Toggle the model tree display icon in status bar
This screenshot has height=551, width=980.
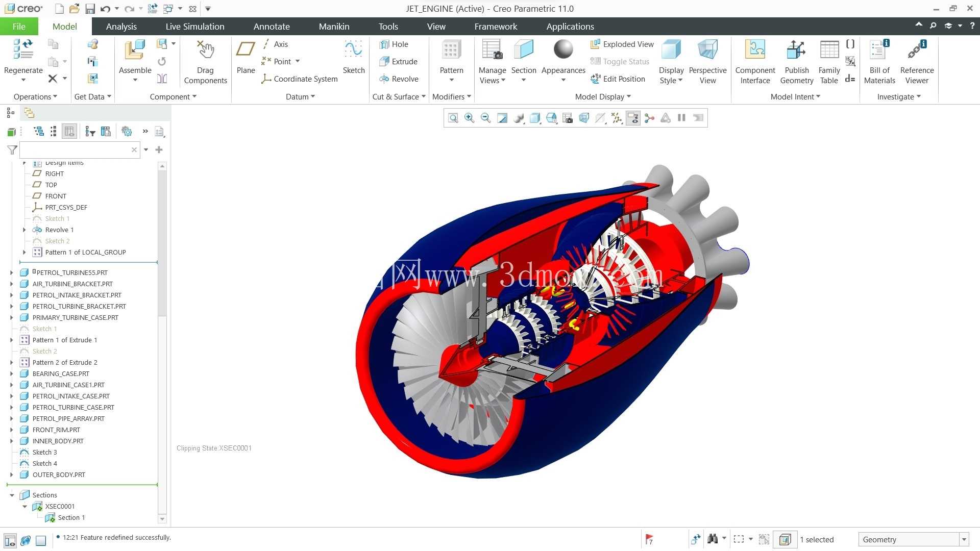[10, 540]
